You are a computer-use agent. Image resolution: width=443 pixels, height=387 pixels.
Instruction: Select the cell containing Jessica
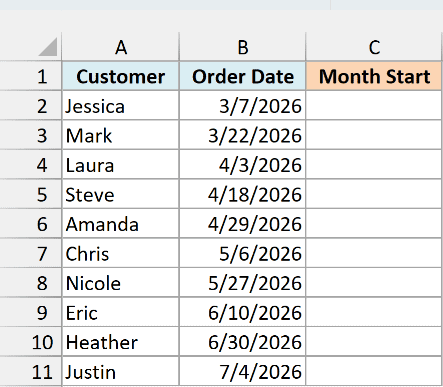pos(121,106)
